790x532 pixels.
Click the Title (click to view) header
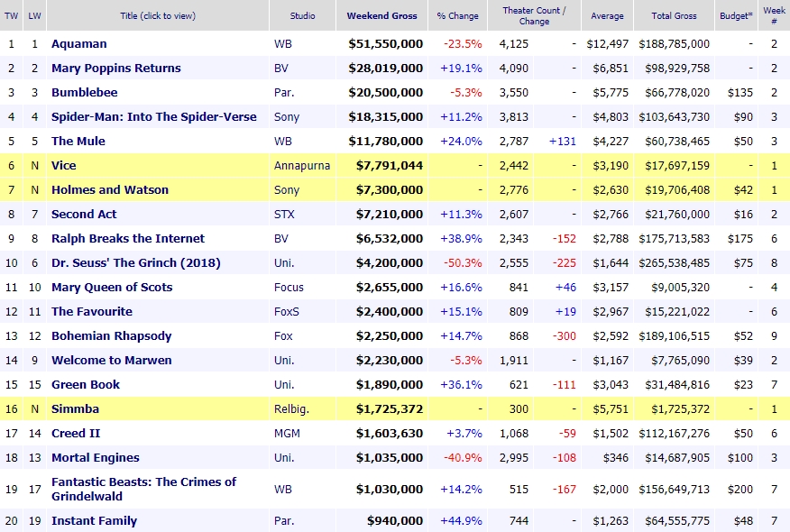[x=157, y=16]
